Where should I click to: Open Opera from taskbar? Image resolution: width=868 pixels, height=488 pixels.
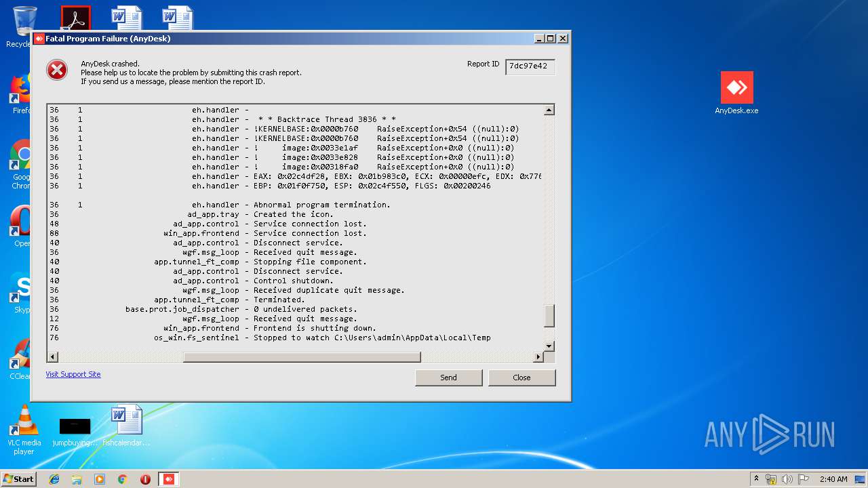(145, 479)
